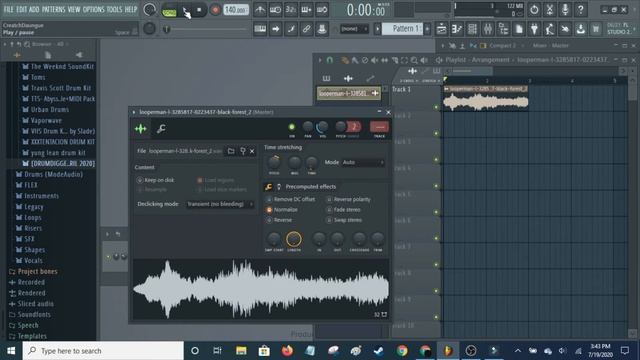Toggle the Normalize option
Viewport: 640px width, 360px height.
(282, 209)
